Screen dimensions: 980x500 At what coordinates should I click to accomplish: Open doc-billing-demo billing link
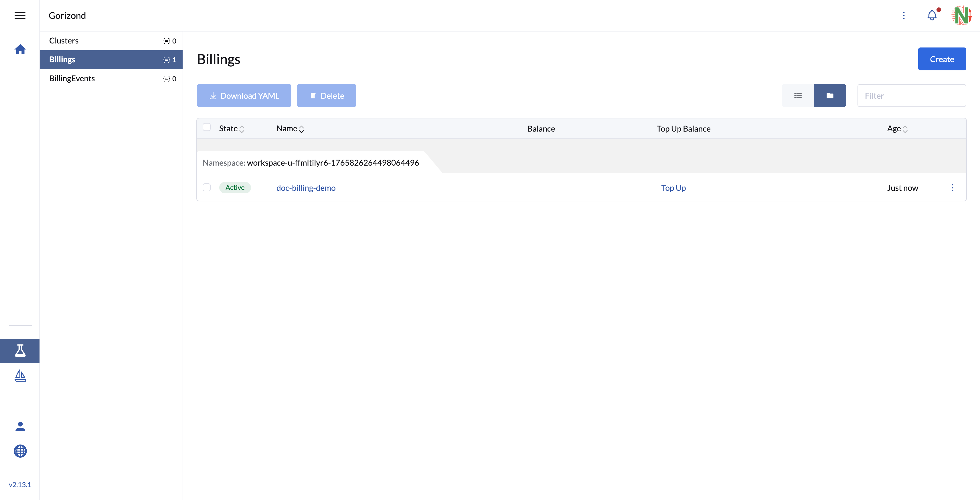(x=306, y=188)
